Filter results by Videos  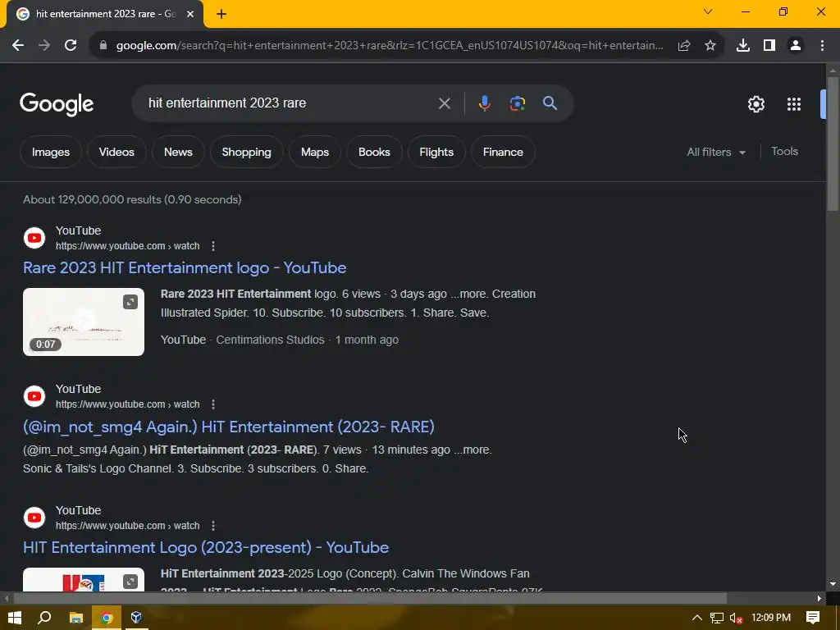click(x=116, y=152)
